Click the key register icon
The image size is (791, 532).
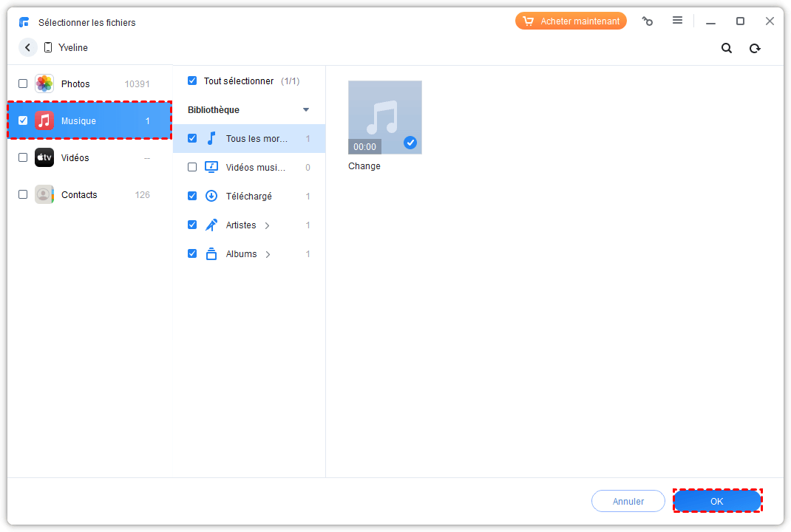tap(648, 21)
